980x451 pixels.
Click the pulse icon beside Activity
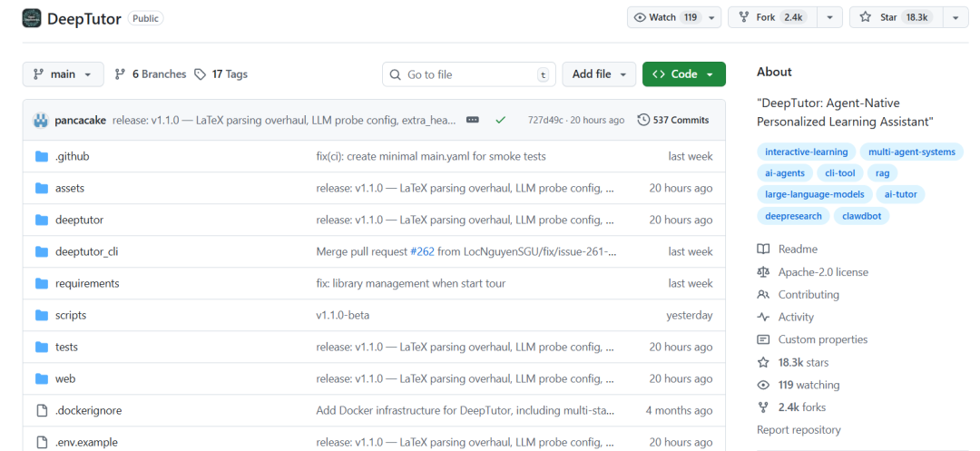point(763,317)
